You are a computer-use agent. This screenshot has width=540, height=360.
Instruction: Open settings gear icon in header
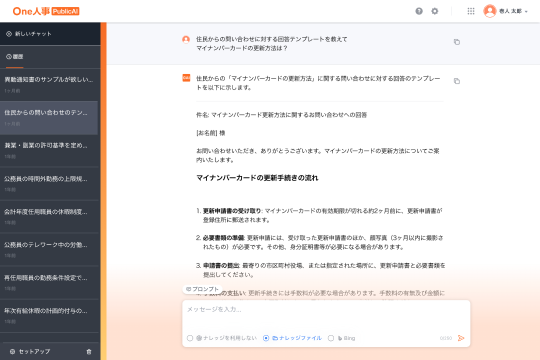click(x=435, y=11)
